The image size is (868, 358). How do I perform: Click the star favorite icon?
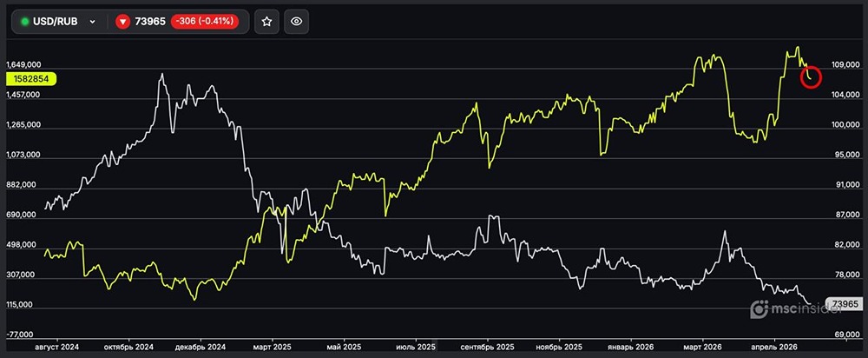coord(266,22)
